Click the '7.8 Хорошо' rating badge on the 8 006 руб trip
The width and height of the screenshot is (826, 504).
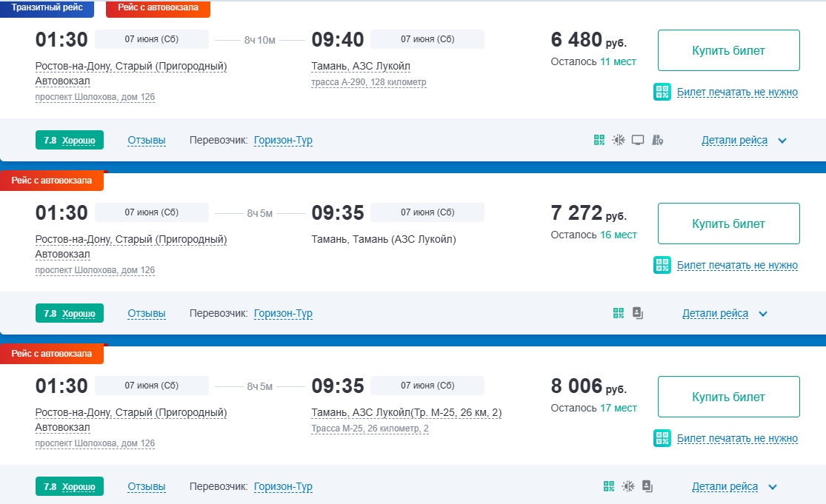[70, 486]
